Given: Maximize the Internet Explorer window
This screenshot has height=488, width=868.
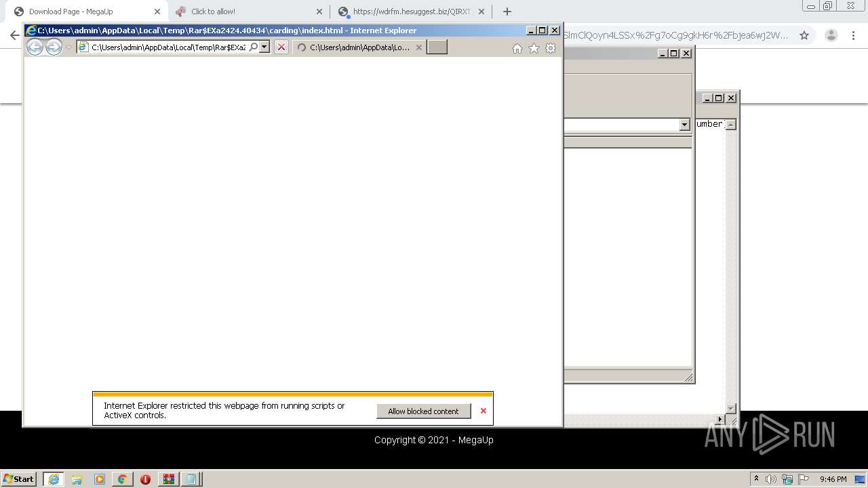Looking at the screenshot, I should tap(542, 30).
